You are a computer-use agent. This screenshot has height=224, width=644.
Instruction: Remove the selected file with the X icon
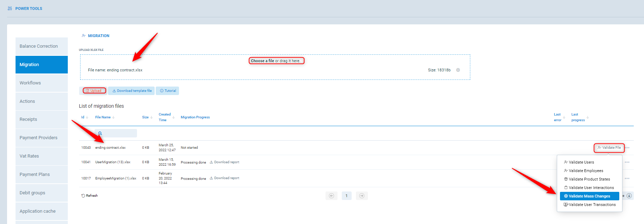pos(458,70)
